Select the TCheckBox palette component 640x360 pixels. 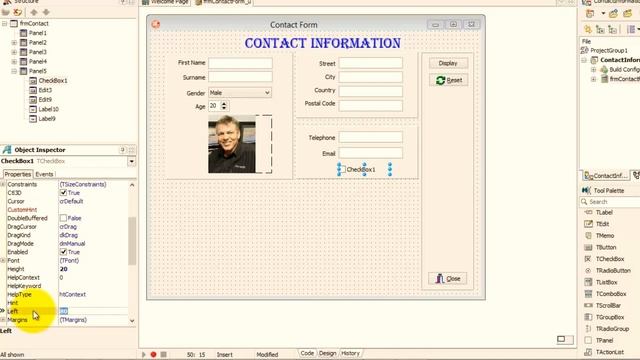[610, 259]
